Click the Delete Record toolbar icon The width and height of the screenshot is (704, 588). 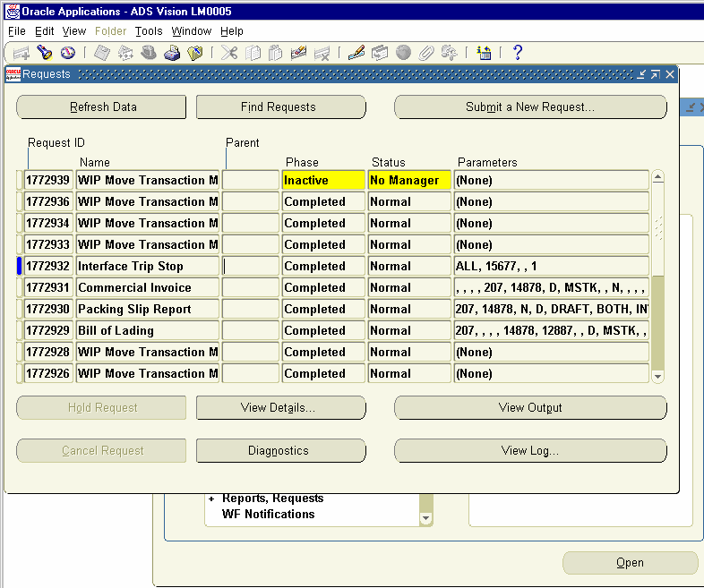(322, 53)
